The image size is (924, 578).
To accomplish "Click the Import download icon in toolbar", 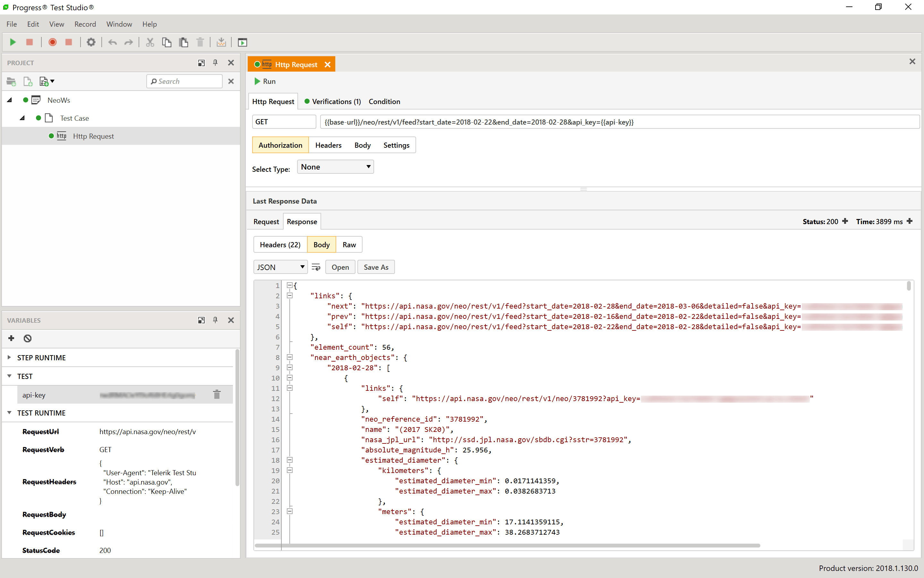I will [221, 42].
